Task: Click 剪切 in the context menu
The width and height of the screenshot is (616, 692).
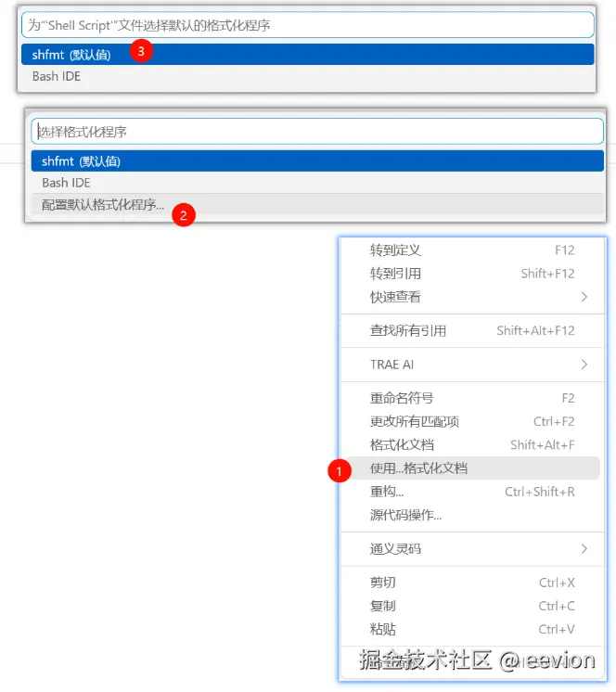Action: (x=472, y=583)
